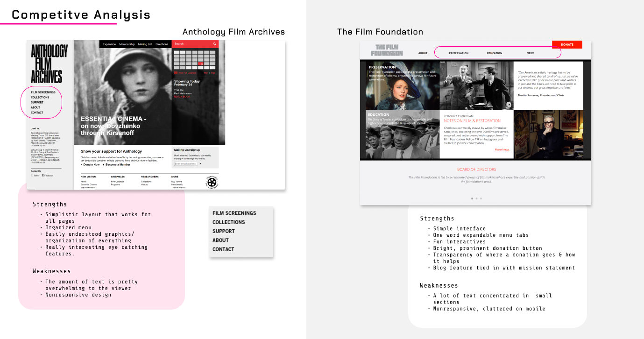
Task: Click History under Researchers footer
Action: [x=145, y=185]
